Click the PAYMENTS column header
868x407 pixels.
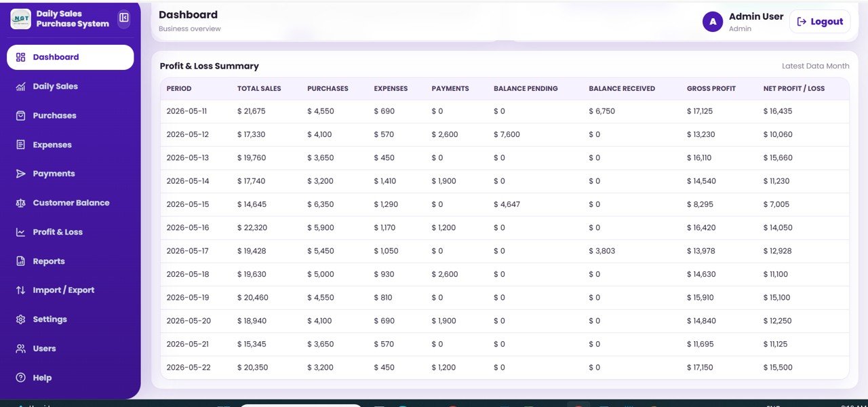point(450,89)
